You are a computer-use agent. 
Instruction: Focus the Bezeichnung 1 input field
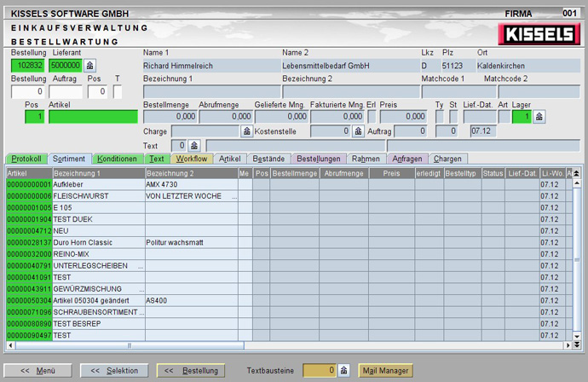pos(212,91)
